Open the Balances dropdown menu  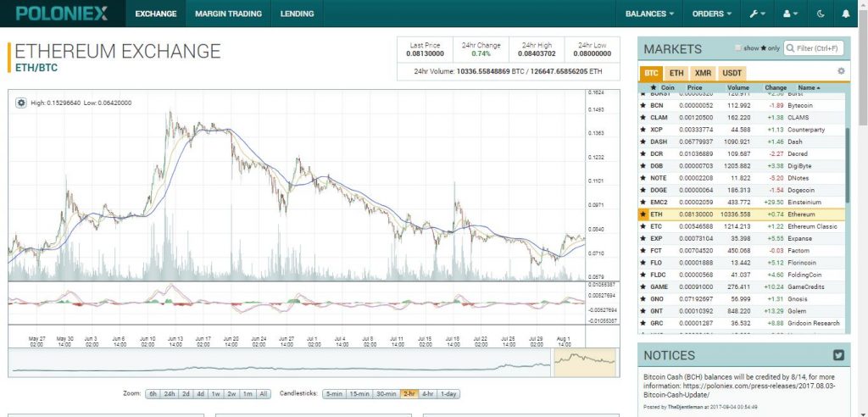[x=649, y=14]
